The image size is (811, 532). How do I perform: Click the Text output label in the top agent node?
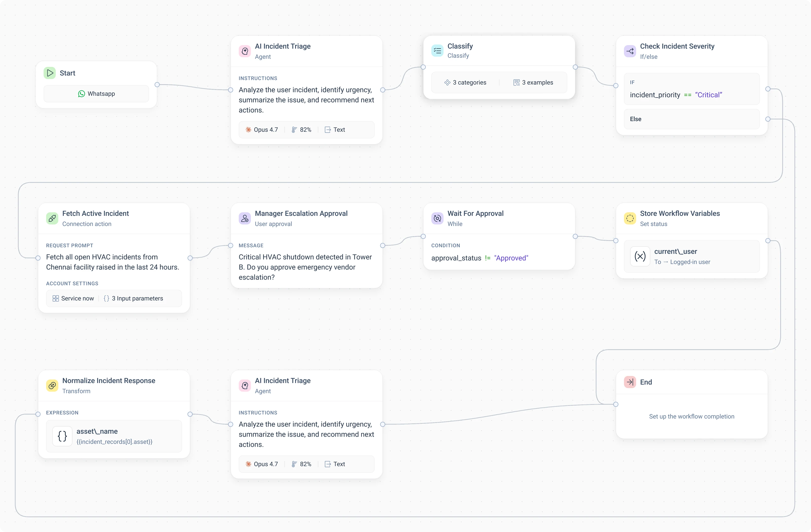click(339, 130)
